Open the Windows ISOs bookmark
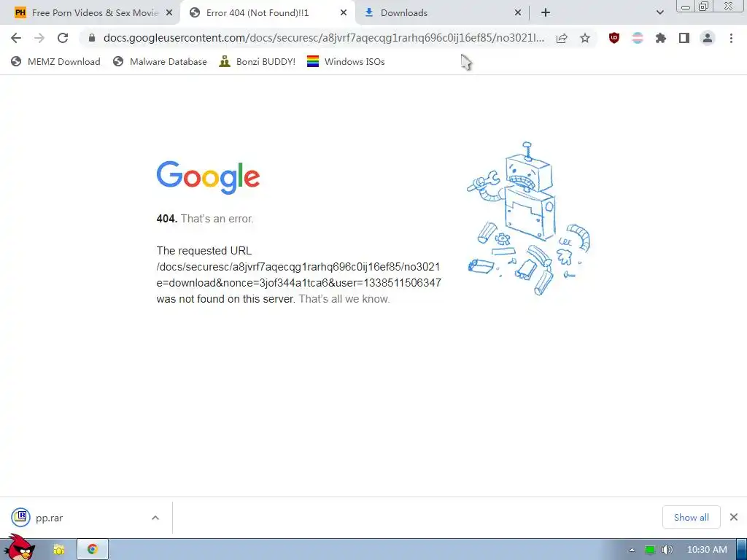 coord(346,61)
